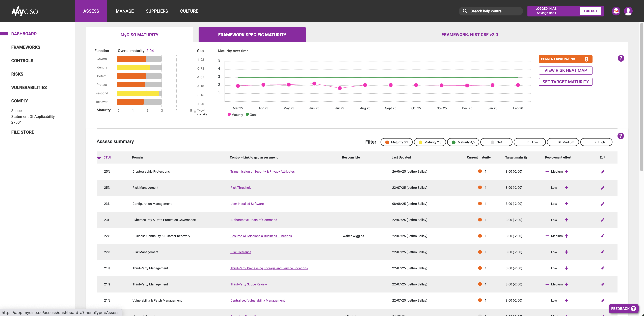Toggle the Maturity 2,3 filter
The width and height of the screenshot is (644, 316).
click(x=430, y=142)
